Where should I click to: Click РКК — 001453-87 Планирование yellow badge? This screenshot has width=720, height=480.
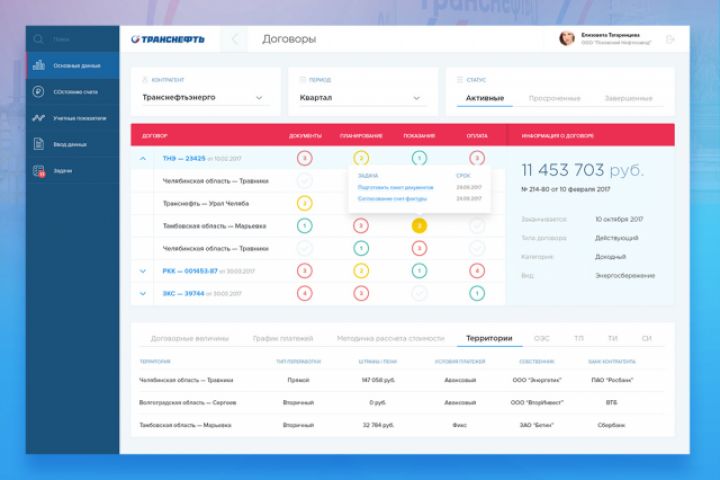click(361, 271)
